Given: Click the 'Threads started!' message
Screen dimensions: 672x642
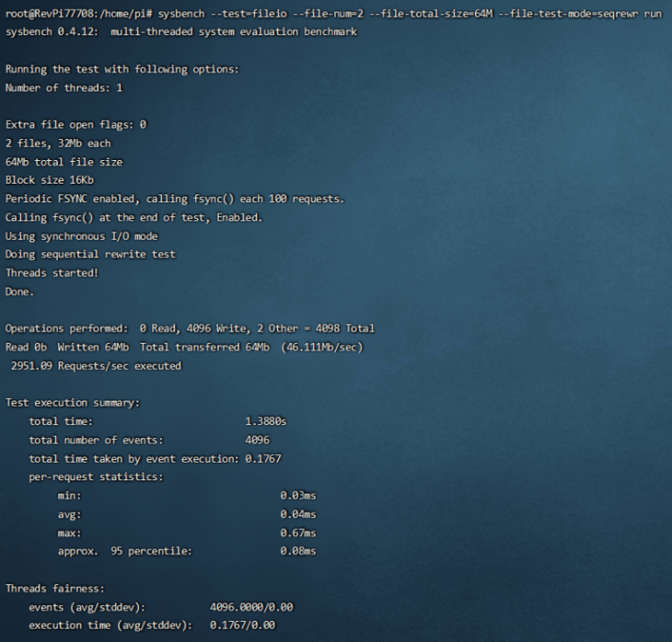Looking at the screenshot, I should (52, 273).
